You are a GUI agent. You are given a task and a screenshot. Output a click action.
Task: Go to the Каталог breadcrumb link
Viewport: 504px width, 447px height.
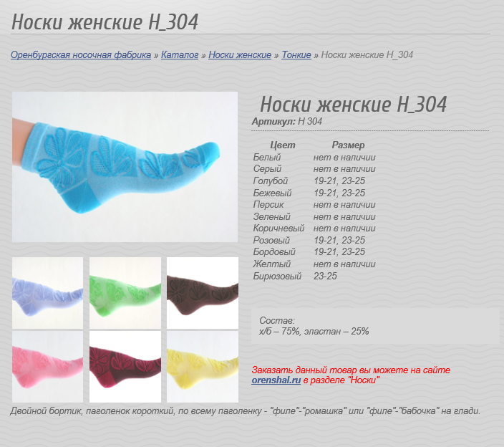pos(180,55)
